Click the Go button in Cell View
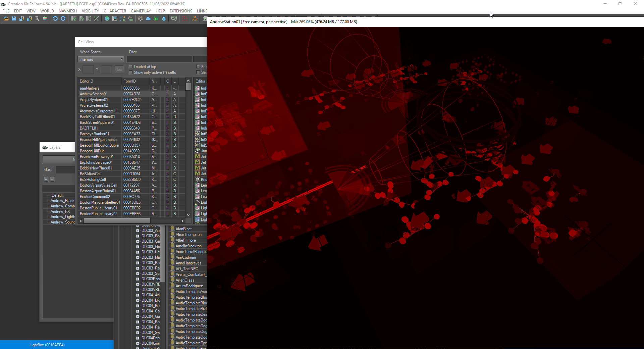644x349 pixels. pos(119,69)
